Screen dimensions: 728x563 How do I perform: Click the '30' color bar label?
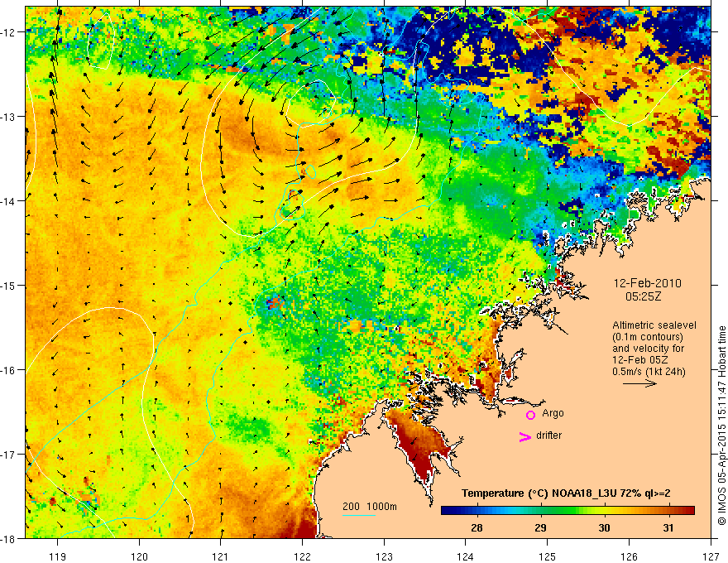click(604, 527)
